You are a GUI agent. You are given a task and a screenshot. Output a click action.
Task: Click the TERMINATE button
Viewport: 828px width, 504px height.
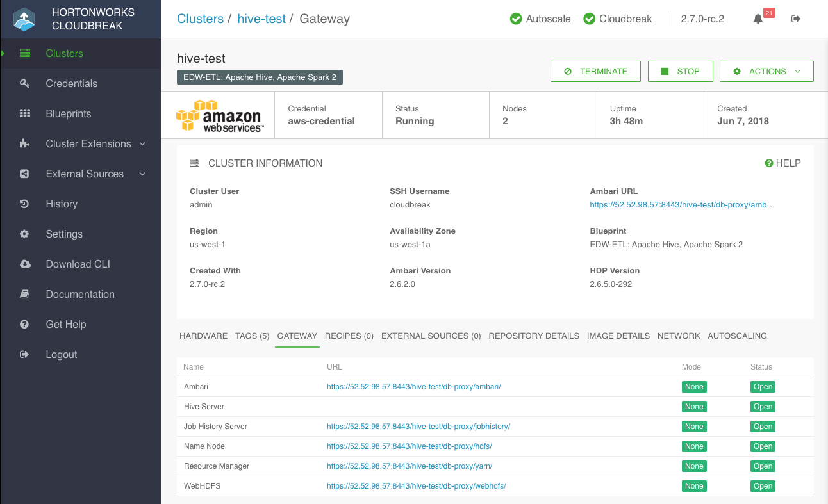pos(595,71)
